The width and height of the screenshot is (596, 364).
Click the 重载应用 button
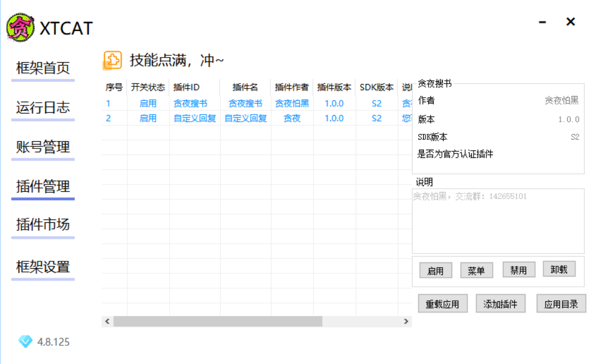pyautogui.click(x=442, y=304)
